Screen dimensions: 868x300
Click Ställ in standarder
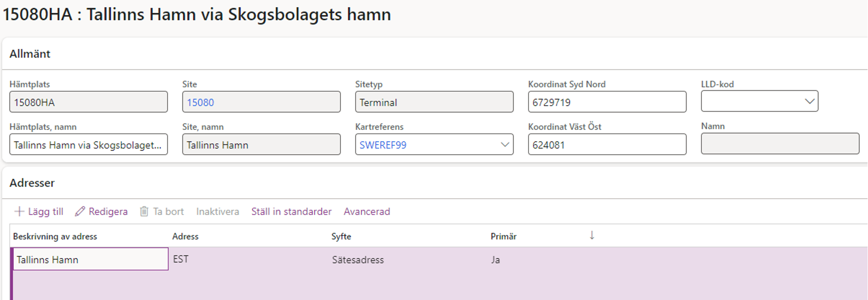click(x=291, y=211)
